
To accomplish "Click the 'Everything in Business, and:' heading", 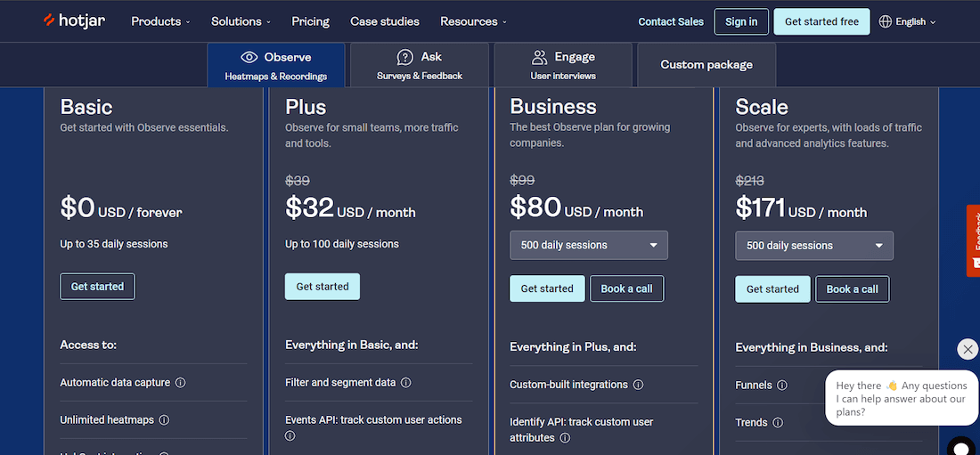I will click(812, 347).
